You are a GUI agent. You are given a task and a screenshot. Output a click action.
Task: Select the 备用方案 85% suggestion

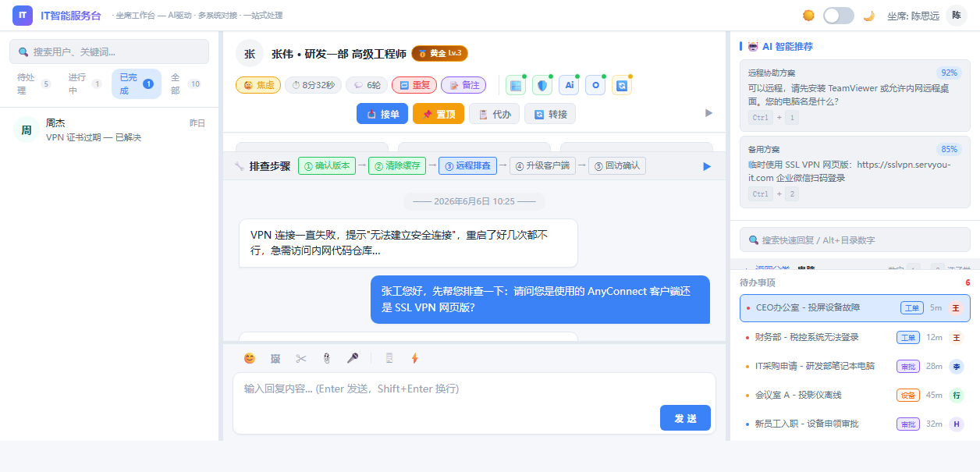tap(855, 172)
